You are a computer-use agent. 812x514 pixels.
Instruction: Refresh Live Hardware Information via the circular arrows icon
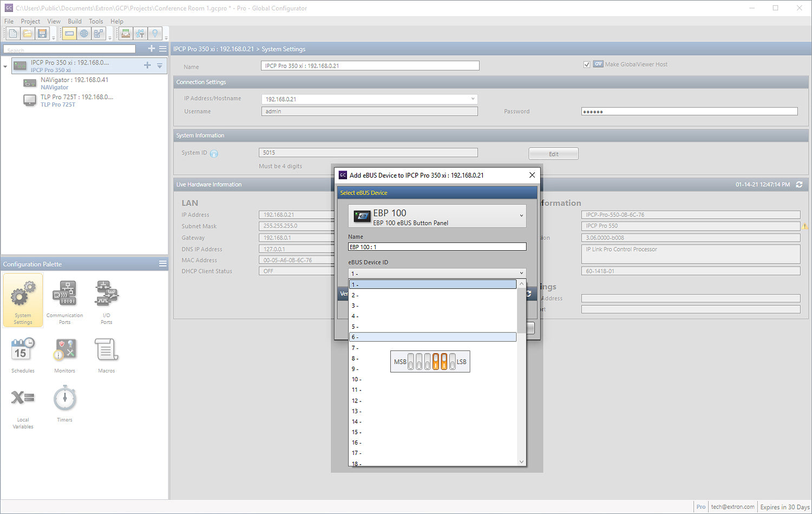coord(799,185)
